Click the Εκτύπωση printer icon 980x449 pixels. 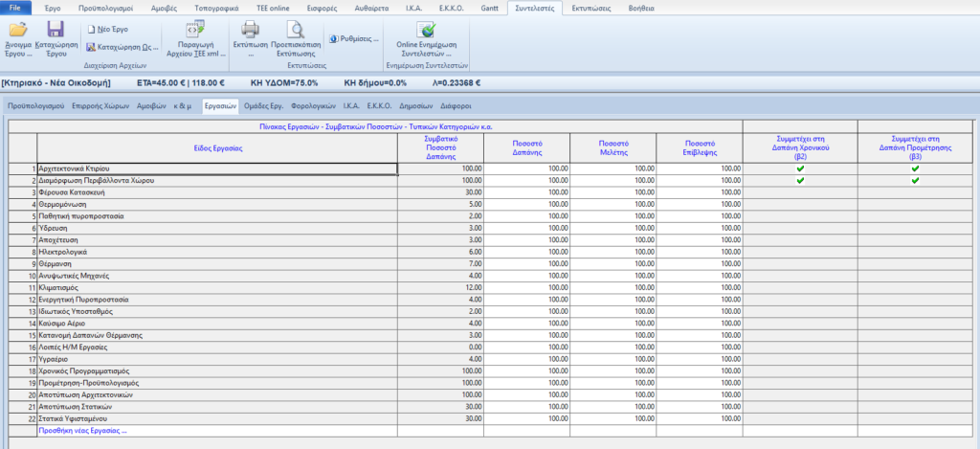(x=249, y=30)
